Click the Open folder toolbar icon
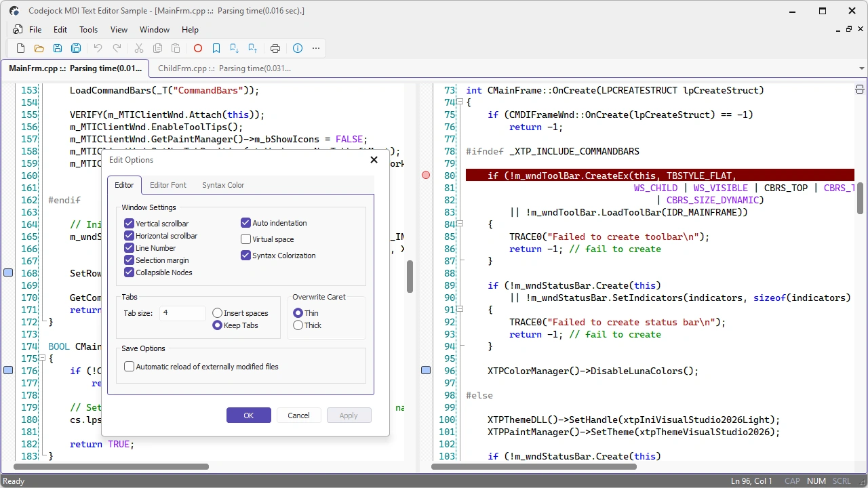The height and width of the screenshot is (488, 868). point(39,48)
